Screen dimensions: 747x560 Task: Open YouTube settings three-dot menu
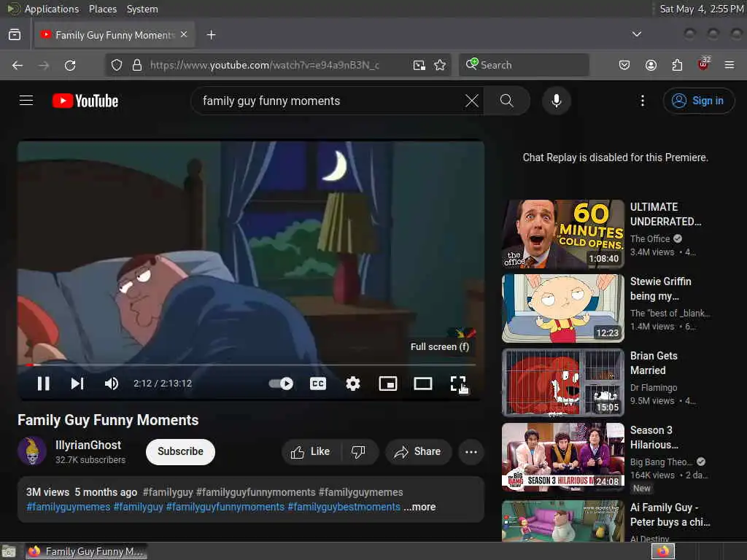[642, 101]
